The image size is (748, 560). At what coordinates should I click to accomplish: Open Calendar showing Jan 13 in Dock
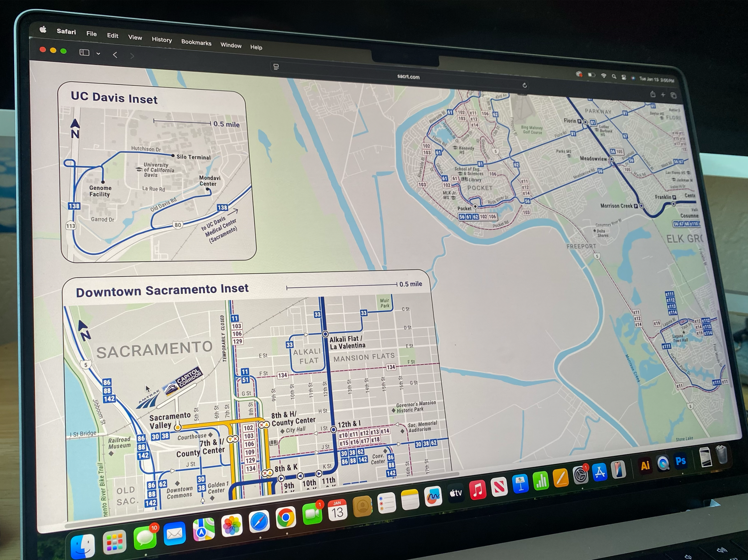[x=337, y=510]
